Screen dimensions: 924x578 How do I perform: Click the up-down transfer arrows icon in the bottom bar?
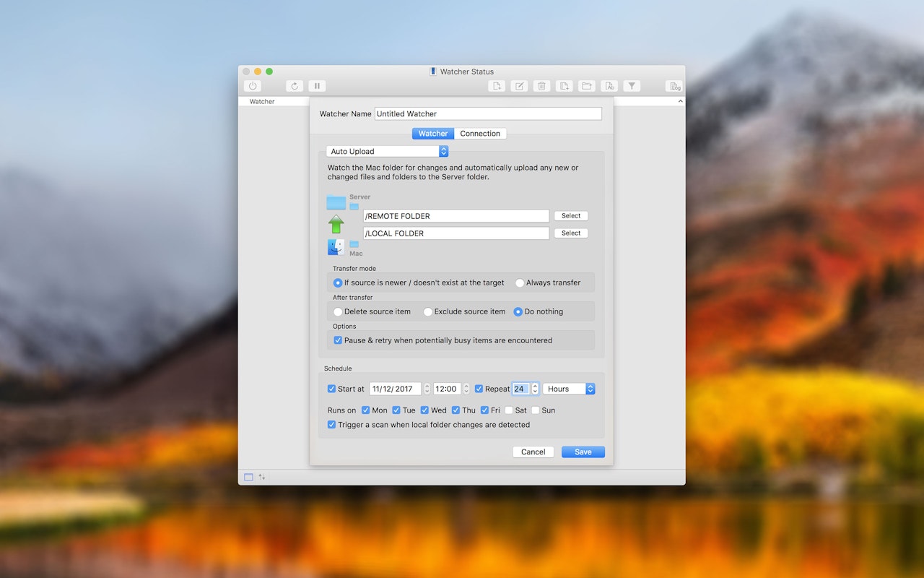coord(262,477)
